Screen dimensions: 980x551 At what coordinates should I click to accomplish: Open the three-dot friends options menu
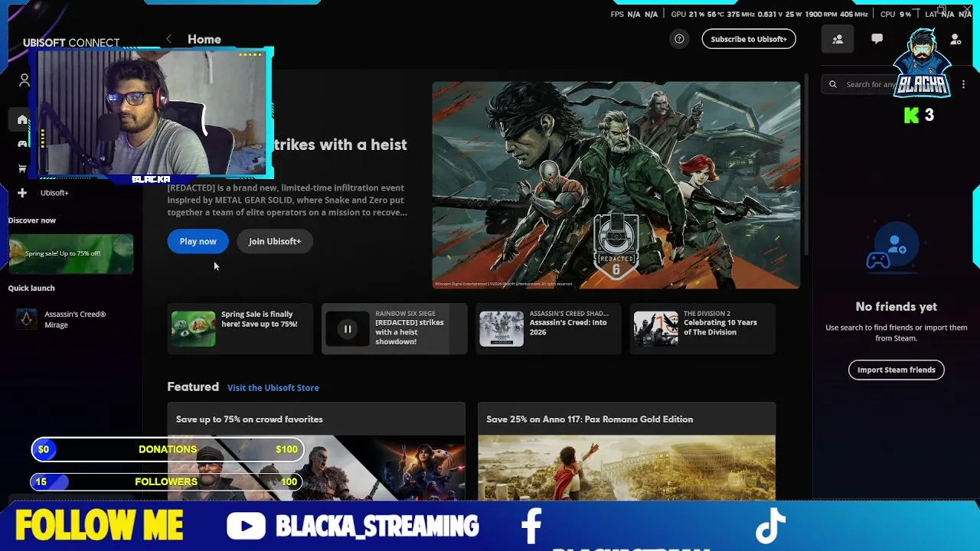click(x=963, y=84)
